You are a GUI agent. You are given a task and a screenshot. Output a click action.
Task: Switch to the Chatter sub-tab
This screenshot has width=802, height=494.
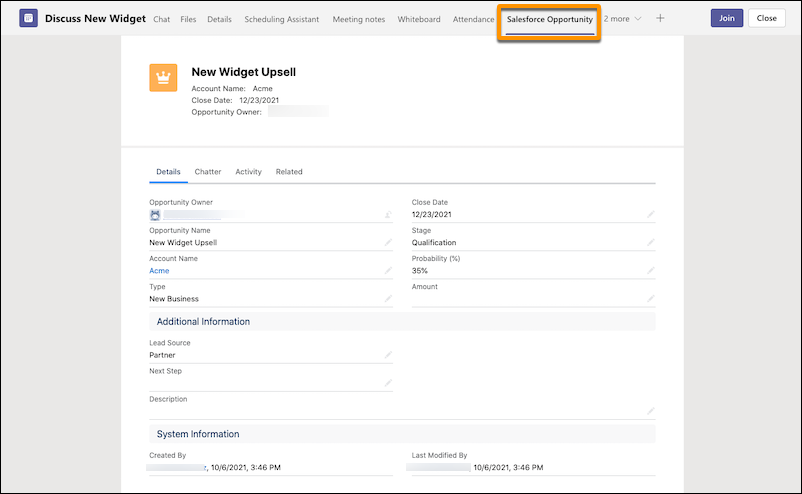pyautogui.click(x=208, y=172)
